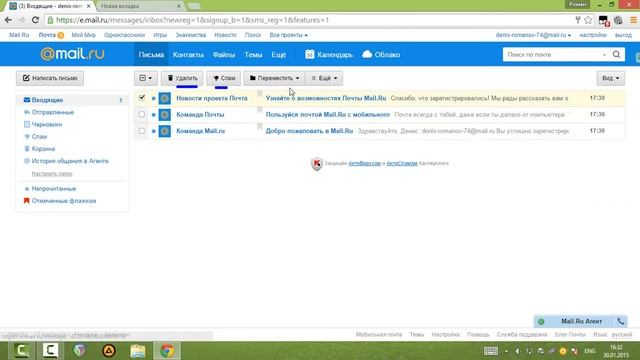Open the Черновики folder
640x360 pixels.
point(47,124)
